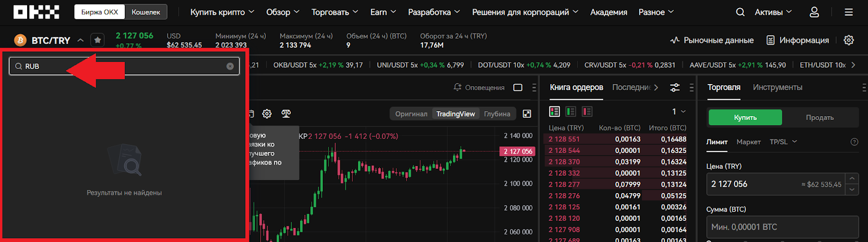Viewport: 868px width, 242px height.
Task: Switch to the Инструменты tab
Action: [x=777, y=87]
